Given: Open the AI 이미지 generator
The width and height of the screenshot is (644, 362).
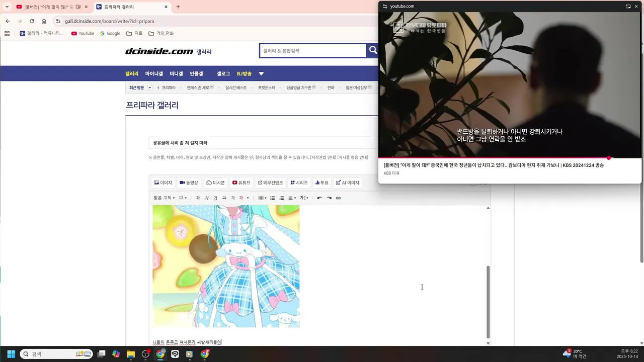Looking at the screenshot, I should pos(348,183).
